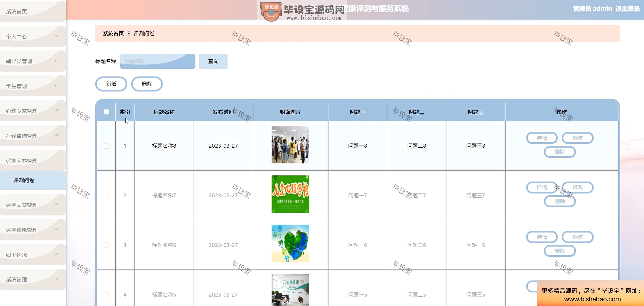Click the 问题一6 cell
The width and height of the screenshot is (644, 306).
click(x=358, y=245)
